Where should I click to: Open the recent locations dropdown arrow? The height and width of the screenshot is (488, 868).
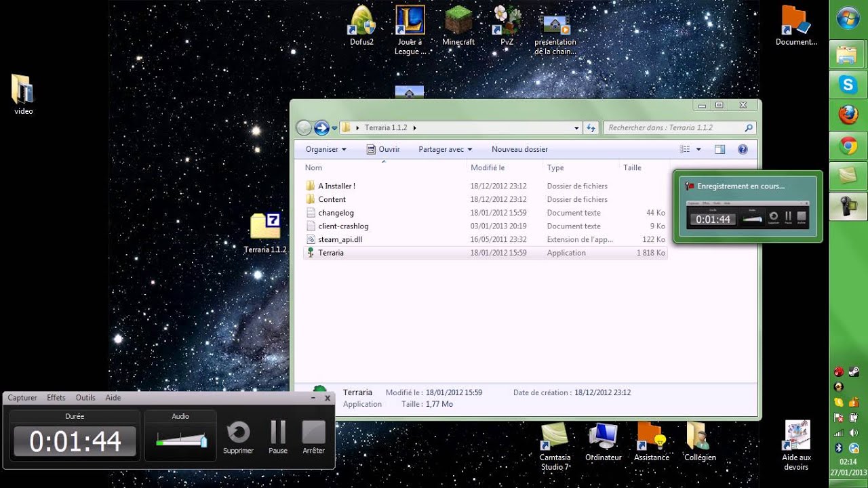coord(334,128)
